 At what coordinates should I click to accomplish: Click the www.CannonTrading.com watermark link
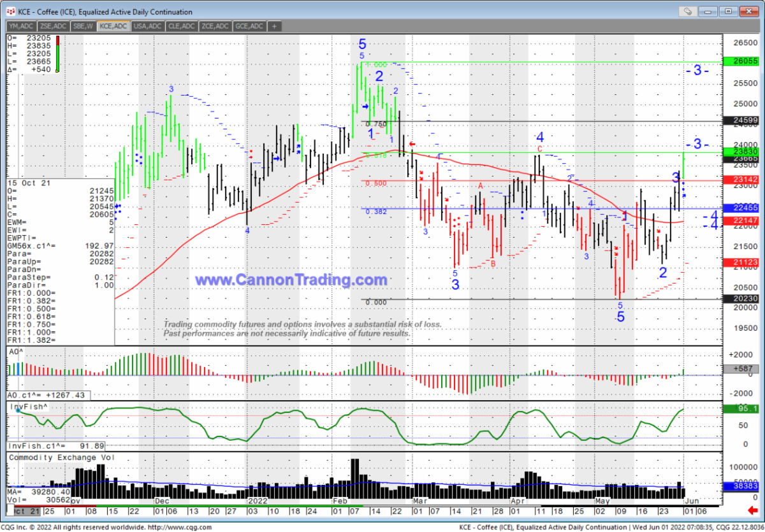pos(291,280)
